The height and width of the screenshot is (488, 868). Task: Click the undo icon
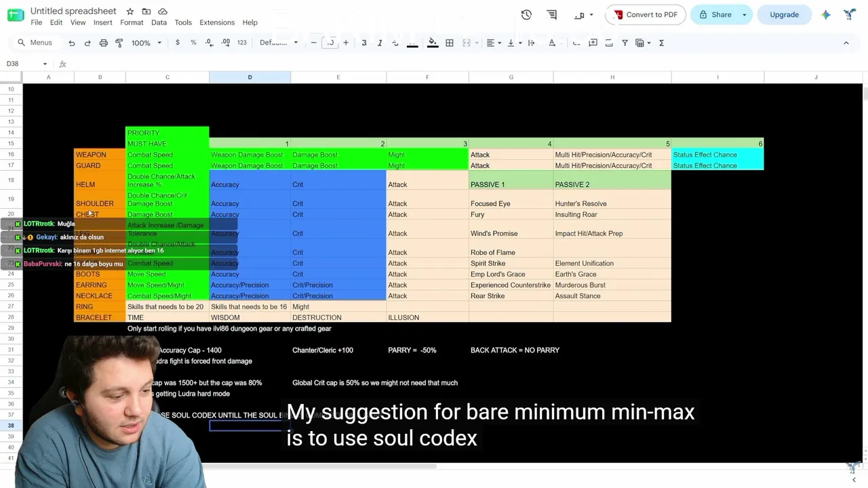[x=72, y=43]
